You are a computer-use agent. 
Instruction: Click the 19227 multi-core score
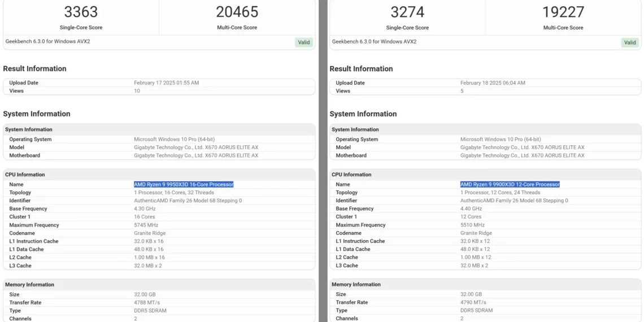pos(563,12)
